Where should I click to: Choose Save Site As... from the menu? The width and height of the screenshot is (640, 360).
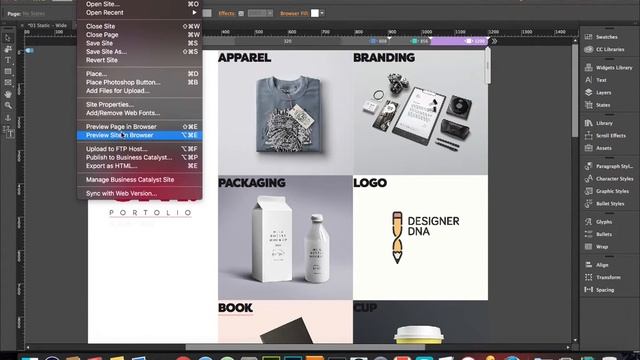tap(140, 52)
